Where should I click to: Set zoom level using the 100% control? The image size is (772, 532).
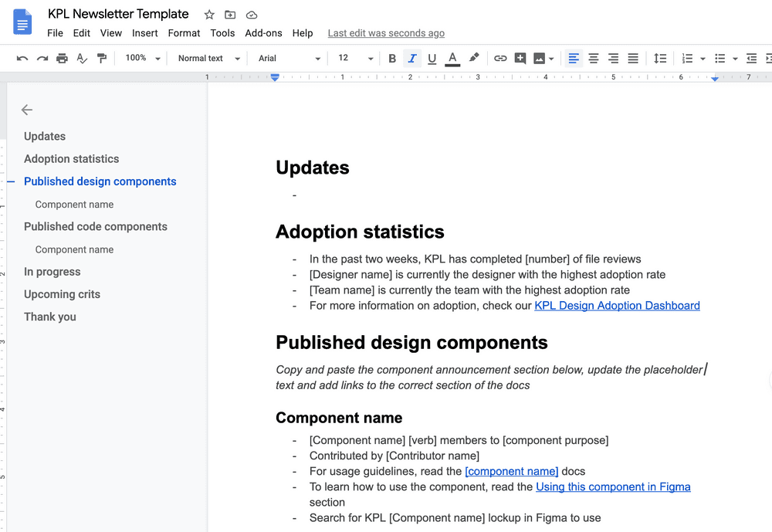(x=141, y=58)
